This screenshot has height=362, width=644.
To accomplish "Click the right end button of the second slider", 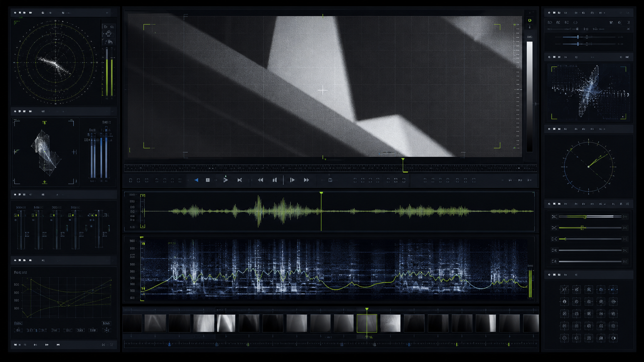I will 625,228.
